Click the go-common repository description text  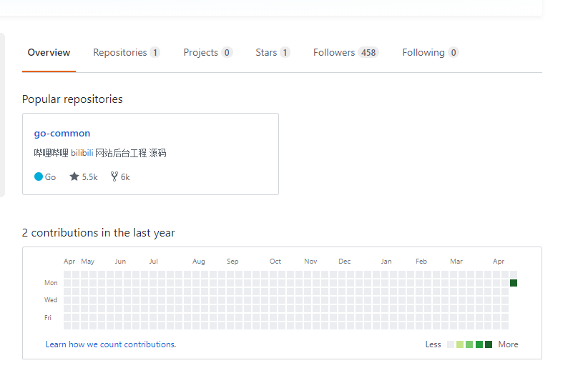click(100, 153)
